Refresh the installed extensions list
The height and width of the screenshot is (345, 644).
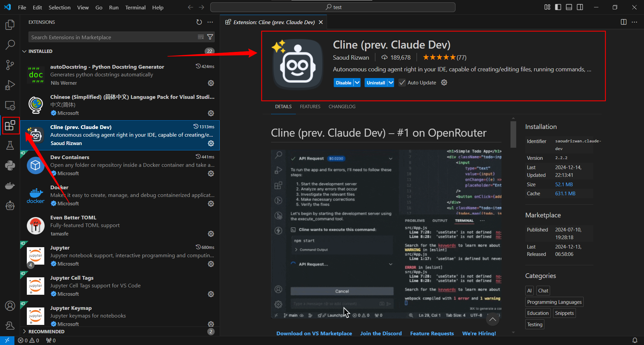coord(199,22)
